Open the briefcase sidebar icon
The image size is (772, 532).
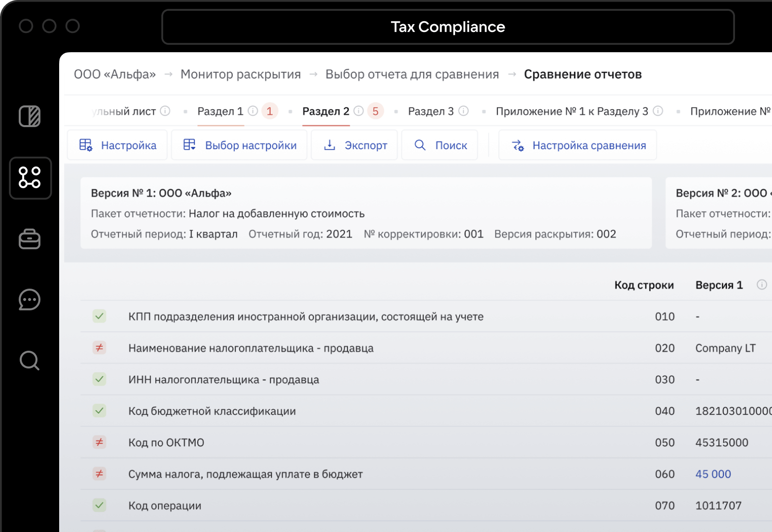click(x=30, y=239)
